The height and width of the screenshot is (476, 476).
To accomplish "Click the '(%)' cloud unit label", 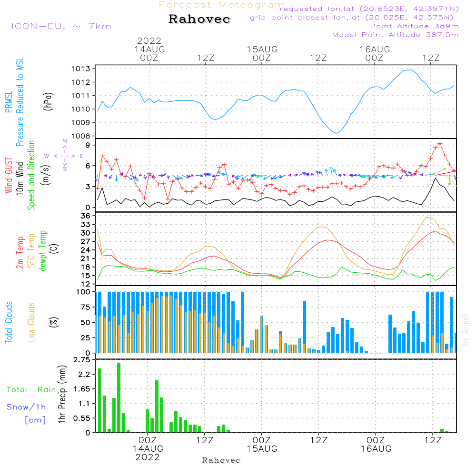I will tap(53, 322).
